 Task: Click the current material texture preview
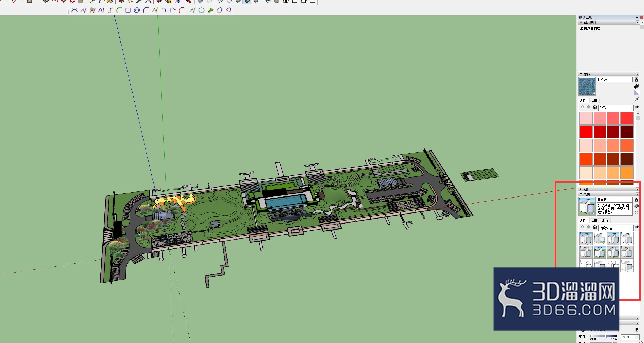click(x=587, y=86)
